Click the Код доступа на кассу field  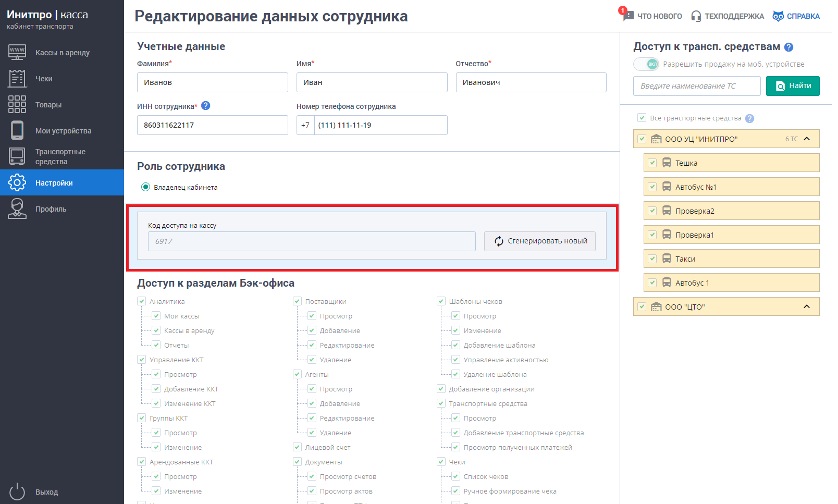312,241
